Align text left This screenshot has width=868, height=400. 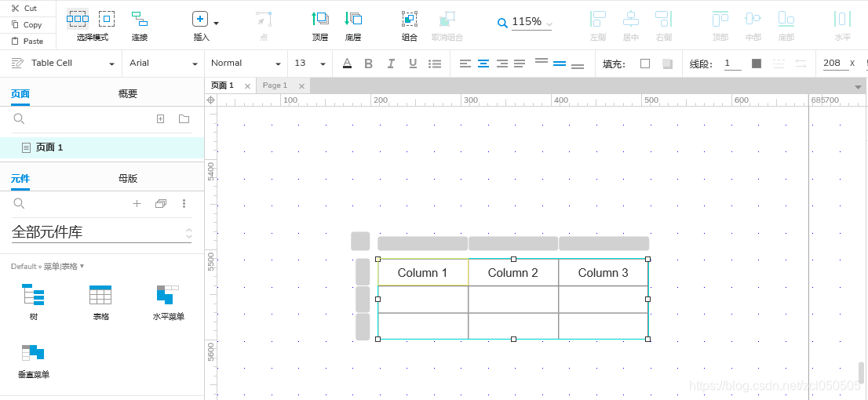click(x=465, y=64)
